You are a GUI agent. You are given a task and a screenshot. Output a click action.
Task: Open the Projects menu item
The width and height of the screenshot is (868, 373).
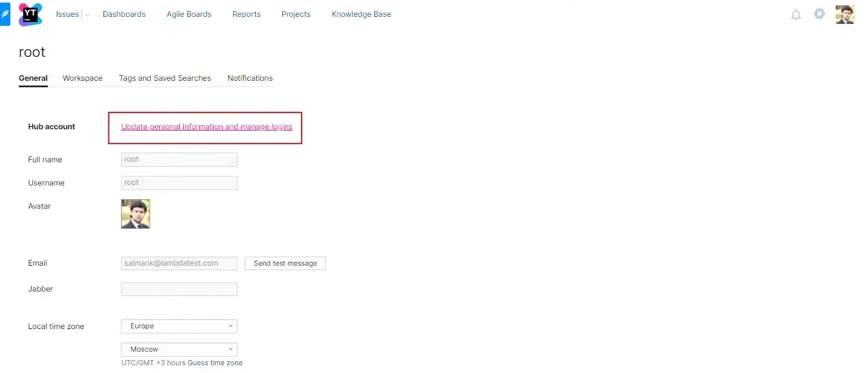point(296,14)
